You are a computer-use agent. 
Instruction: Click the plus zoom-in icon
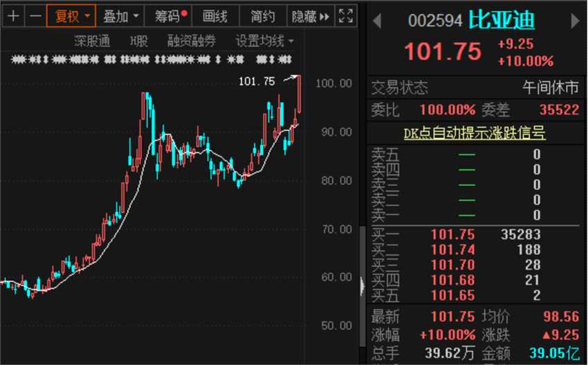point(13,16)
